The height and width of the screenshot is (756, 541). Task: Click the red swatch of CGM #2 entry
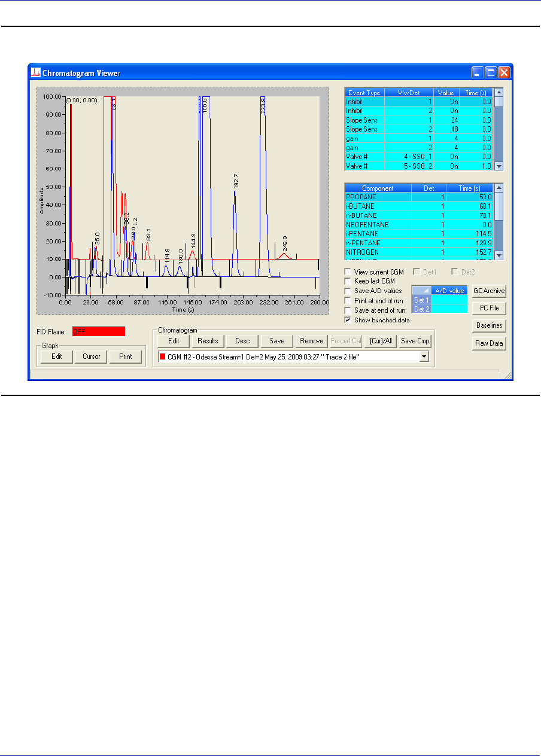[x=163, y=356]
